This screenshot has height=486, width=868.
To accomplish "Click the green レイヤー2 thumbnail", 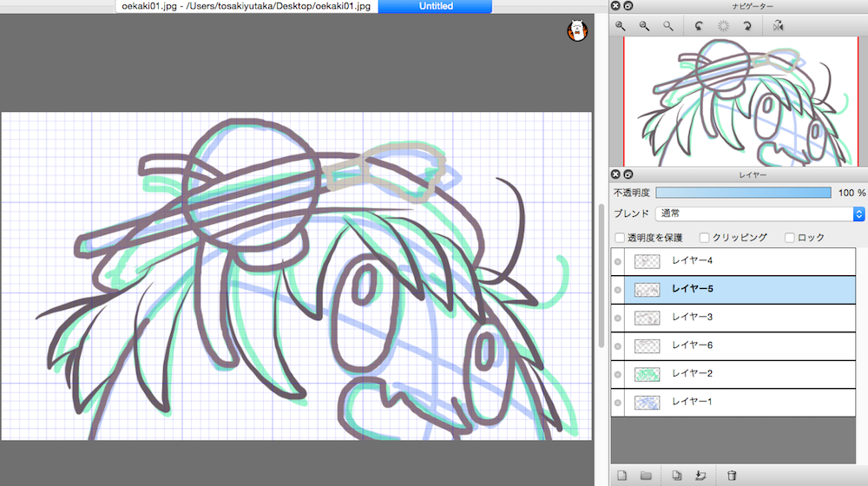I will [648, 374].
